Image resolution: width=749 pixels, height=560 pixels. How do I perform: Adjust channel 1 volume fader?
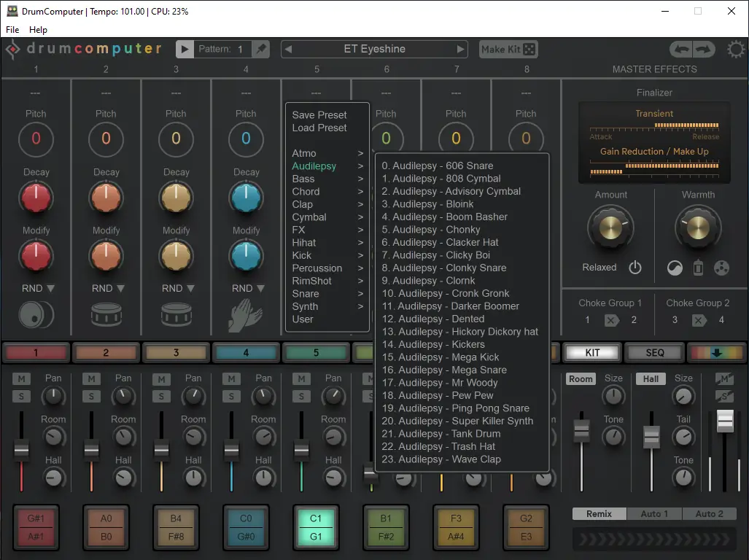pyautogui.click(x=21, y=449)
